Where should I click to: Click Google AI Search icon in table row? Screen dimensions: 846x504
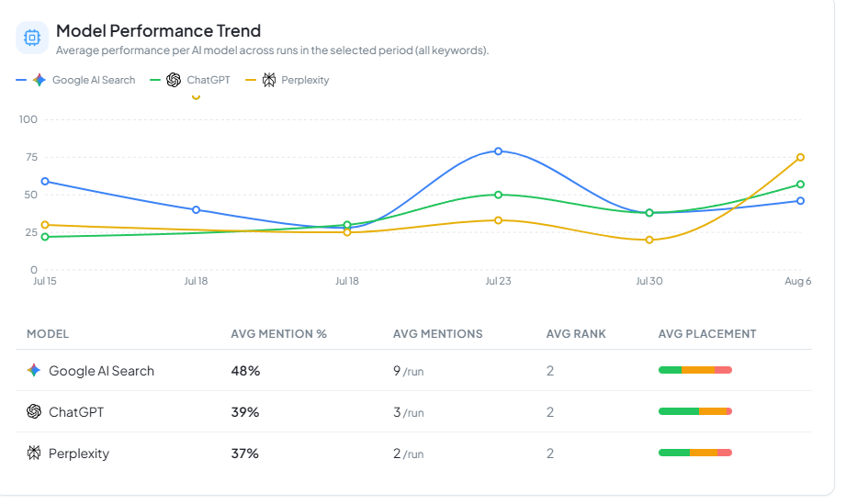34,370
